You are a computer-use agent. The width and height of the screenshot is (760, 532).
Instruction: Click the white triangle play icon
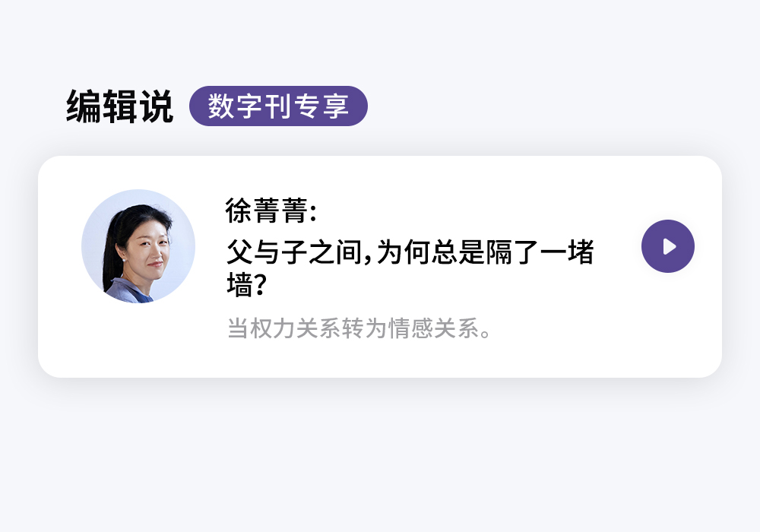[670, 246]
